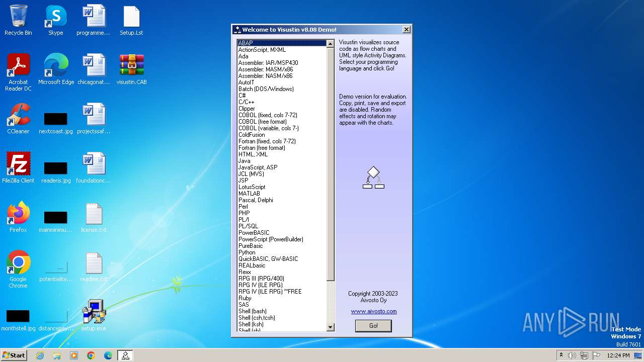Select C# in the language list
The image size is (644, 362).
pos(282,96)
